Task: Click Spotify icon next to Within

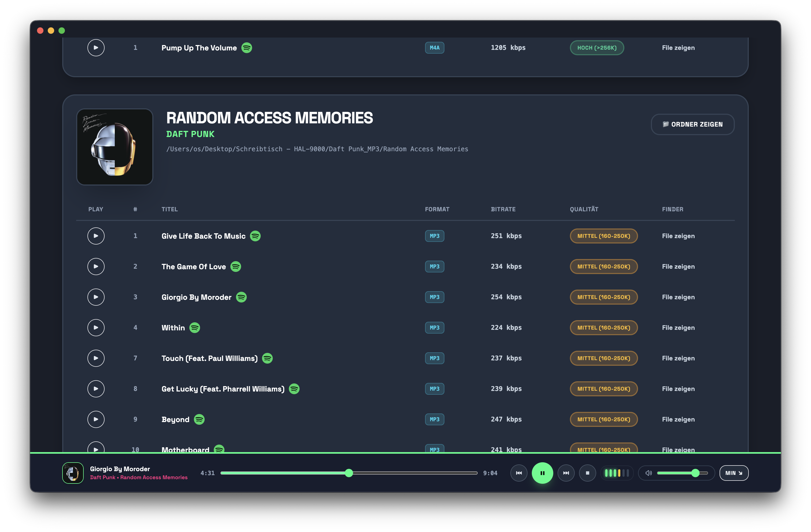Action: 195,327
